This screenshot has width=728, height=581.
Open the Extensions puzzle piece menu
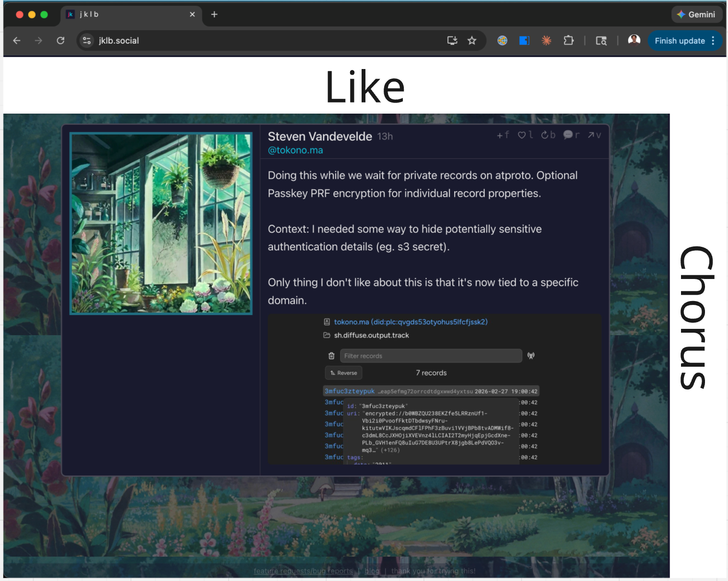click(x=568, y=41)
